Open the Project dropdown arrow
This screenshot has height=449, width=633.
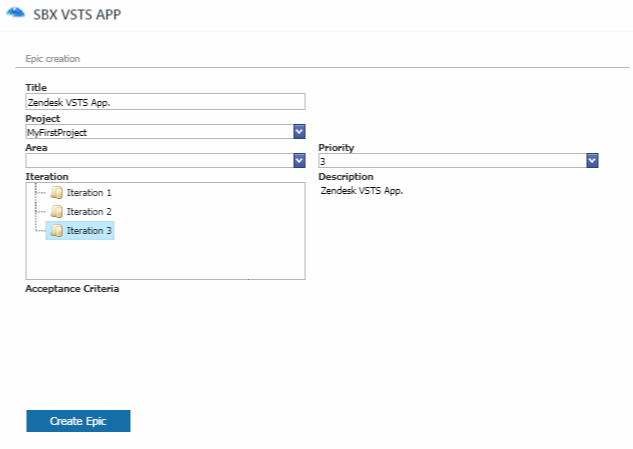[299, 132]
